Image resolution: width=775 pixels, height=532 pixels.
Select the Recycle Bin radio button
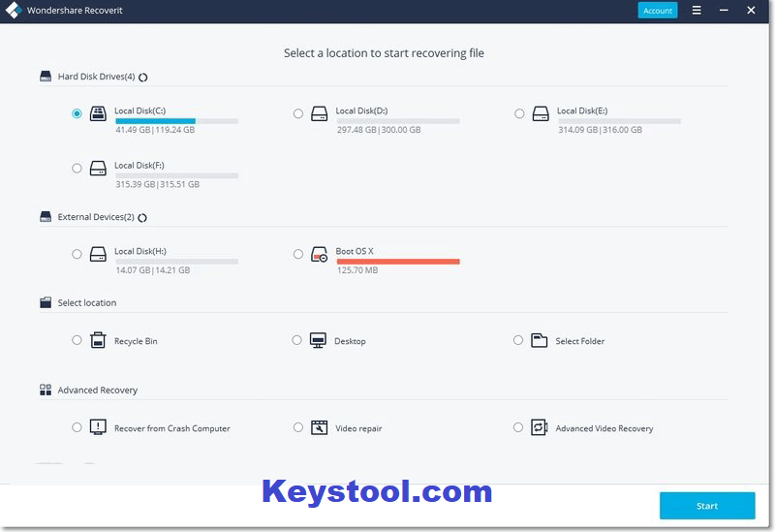coord(77,340)
